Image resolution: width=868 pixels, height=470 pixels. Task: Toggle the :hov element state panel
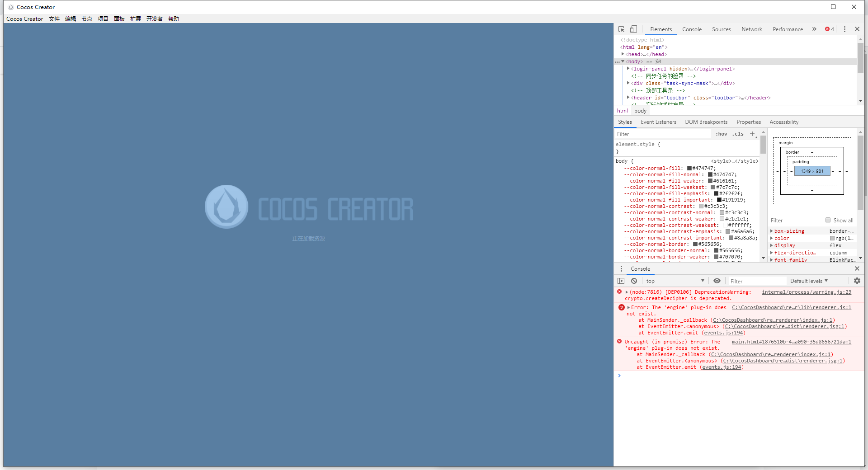tap(722, 134)
